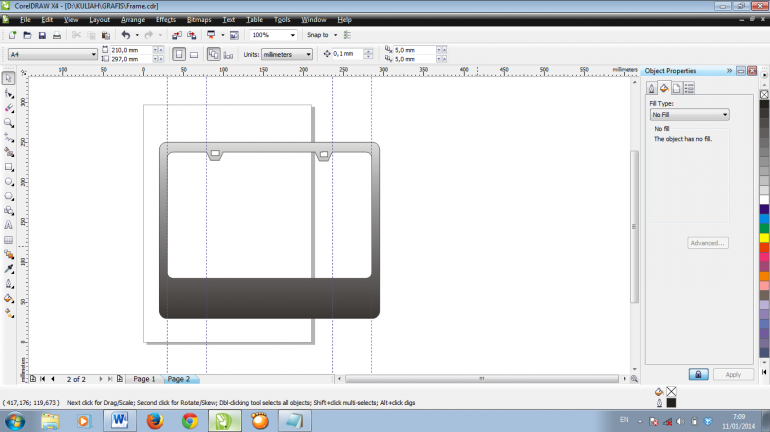This screenshot has width=770, height=432.
Task: Pick the no-color X swatch in palette
Action: tap(764, 94)
